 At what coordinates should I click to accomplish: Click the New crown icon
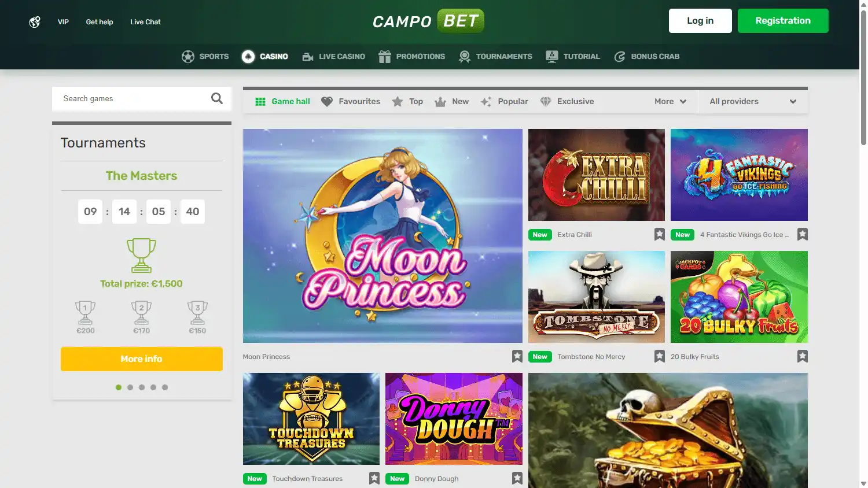440,102
